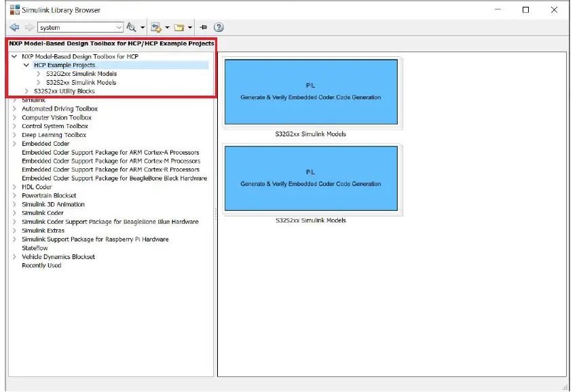Click the new model creation icon
Viewport: 579px width, 392px height.
pos(157,27)
